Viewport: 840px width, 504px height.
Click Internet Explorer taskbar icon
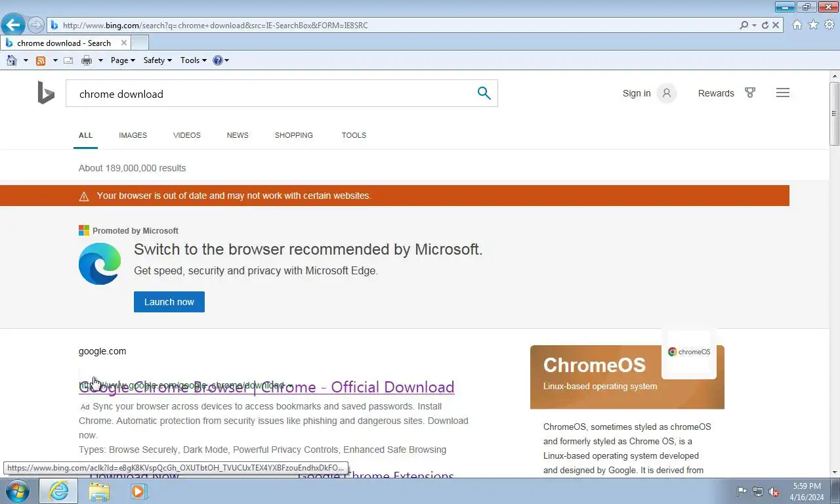(58, 491)
